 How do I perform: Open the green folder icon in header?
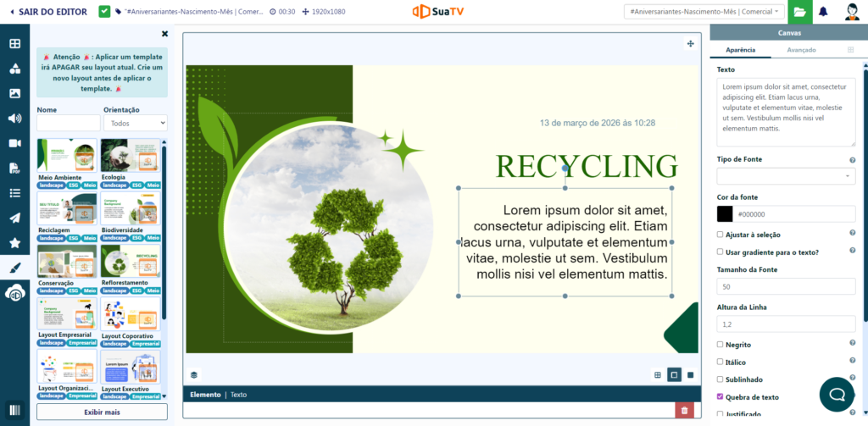(799, 12)
